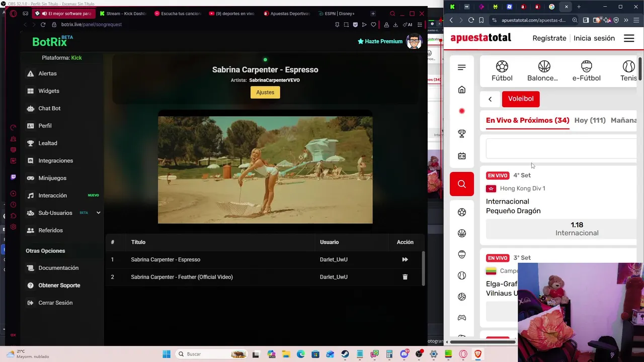The width and height of the screenshot is (644, 362).
Task: Open Interacción in BotRix sidebar
Action: click(52, 196)
